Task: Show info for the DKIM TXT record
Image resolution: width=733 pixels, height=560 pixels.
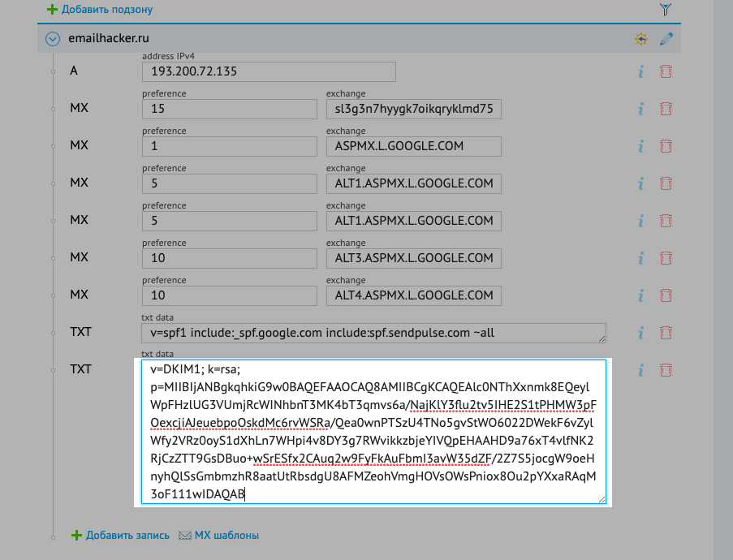Action: [640, 370]
